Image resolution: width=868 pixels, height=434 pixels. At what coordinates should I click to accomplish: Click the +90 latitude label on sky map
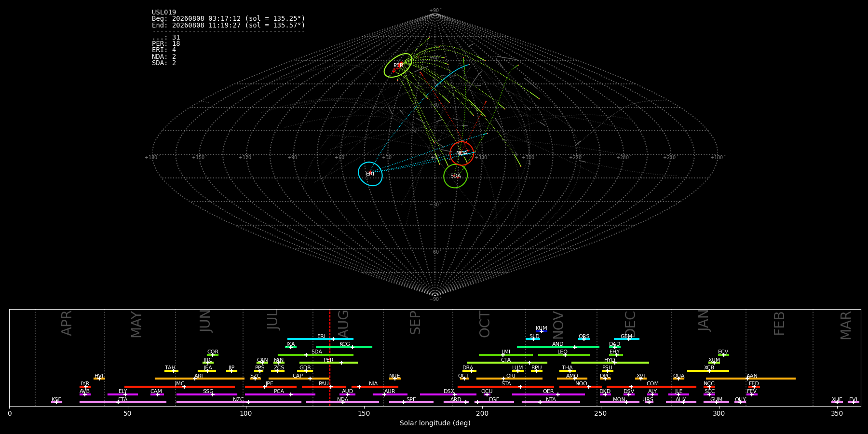435,11
